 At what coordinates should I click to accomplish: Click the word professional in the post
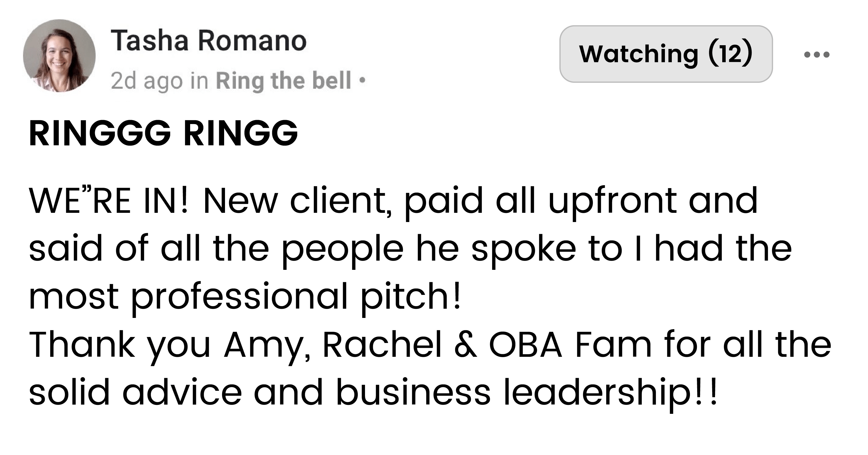pyautogui.click(x=239, y=298)
